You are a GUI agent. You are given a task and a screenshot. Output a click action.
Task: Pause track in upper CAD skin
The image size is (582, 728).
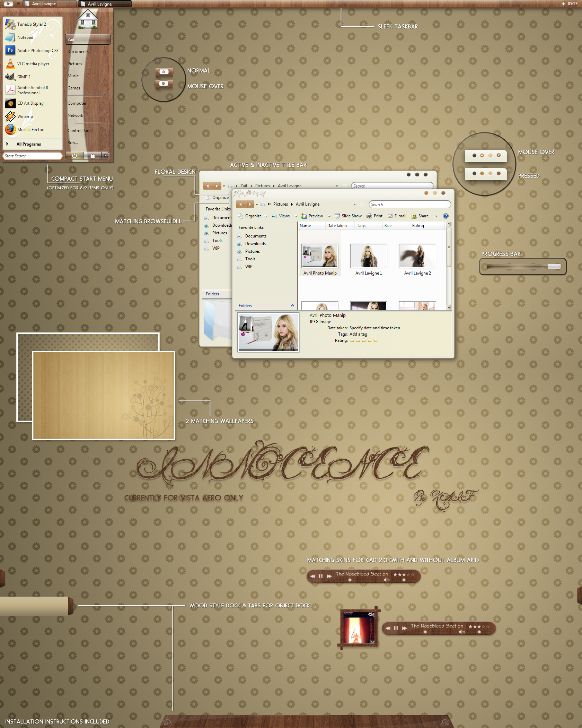pos(321,576)
